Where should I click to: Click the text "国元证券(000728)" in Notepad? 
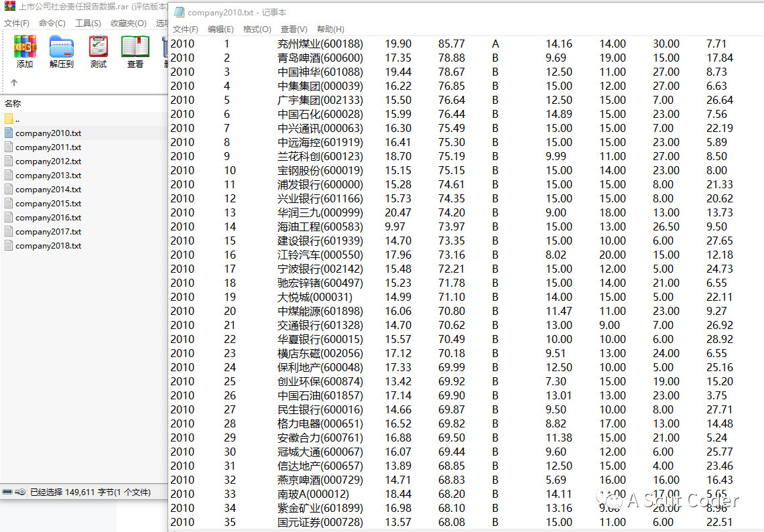click(320, 522)
